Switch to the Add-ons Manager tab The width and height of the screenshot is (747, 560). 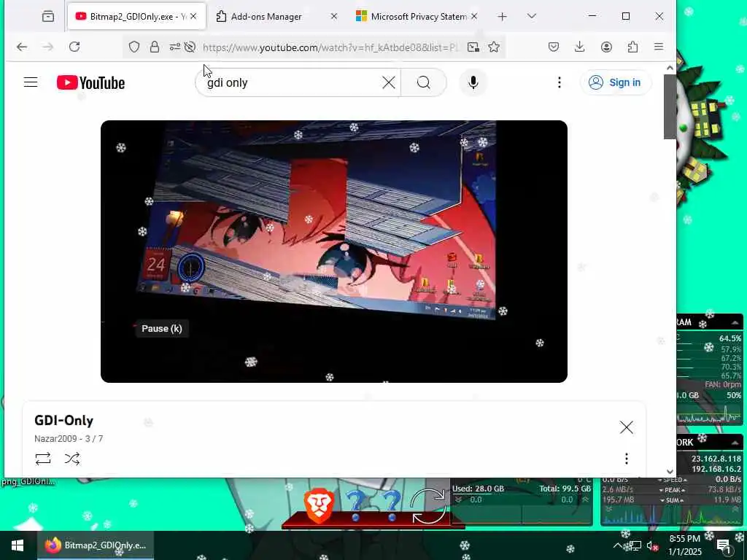click(x=267, y=17)
